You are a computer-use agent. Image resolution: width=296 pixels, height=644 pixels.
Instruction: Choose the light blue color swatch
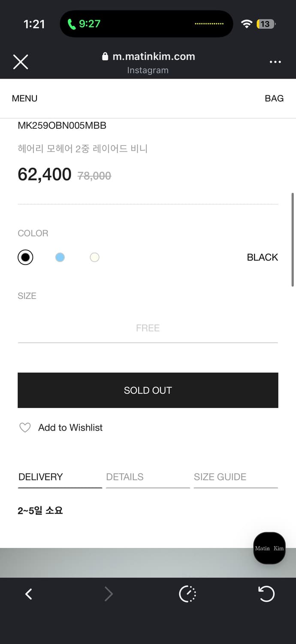pos(60,257)
